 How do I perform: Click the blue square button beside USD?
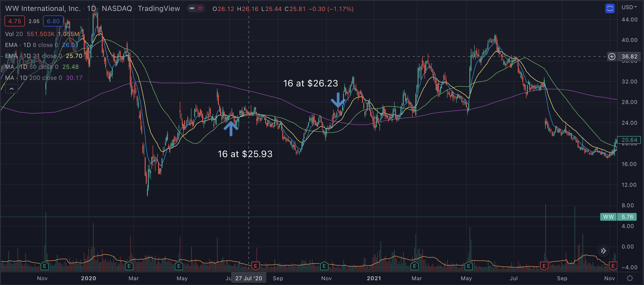610,9
